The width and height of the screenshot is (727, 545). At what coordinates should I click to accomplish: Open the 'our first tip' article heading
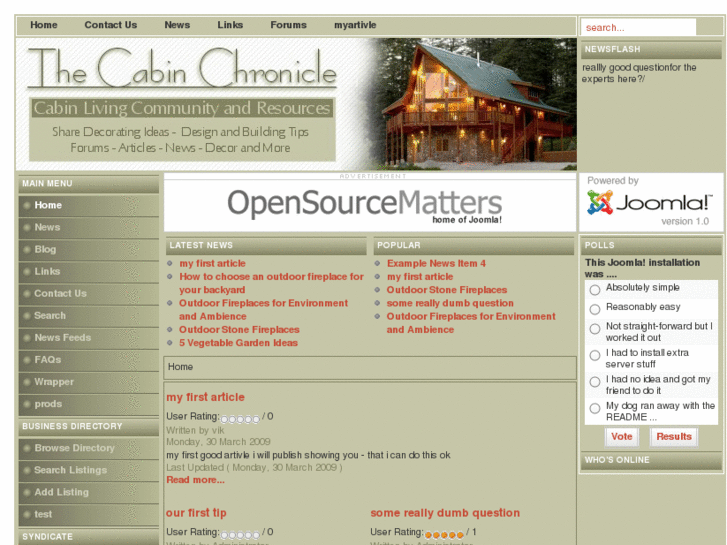(196, 513)
